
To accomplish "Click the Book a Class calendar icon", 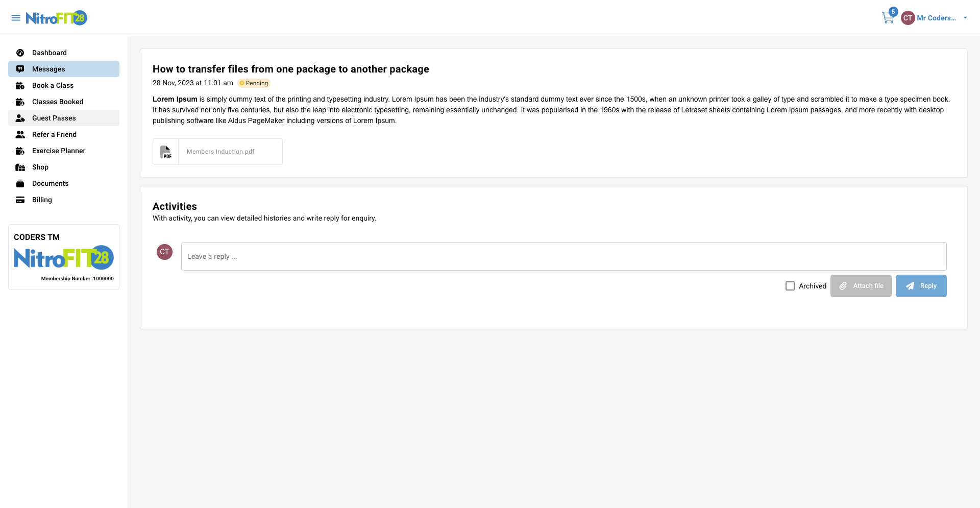I will pyautogui.click(x=20, y=85).
